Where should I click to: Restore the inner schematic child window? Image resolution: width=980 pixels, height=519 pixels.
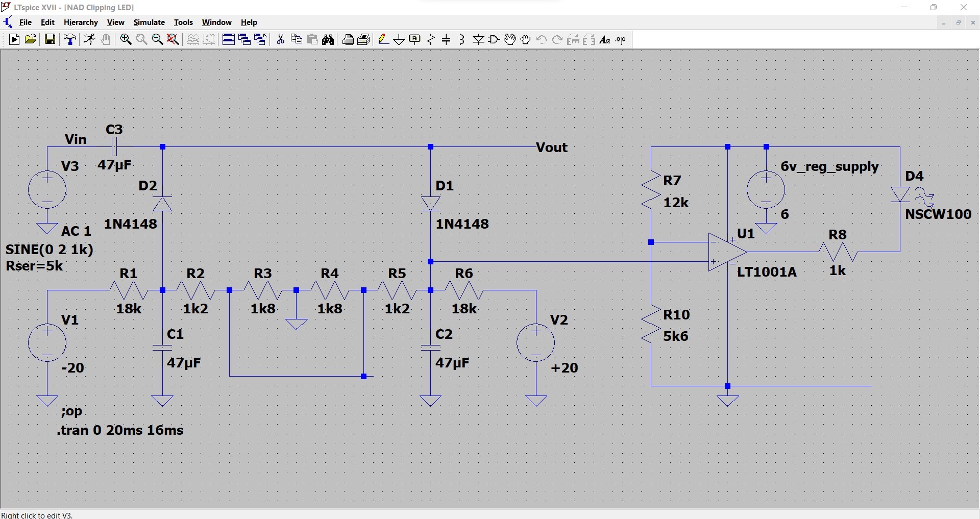[959, 23]
